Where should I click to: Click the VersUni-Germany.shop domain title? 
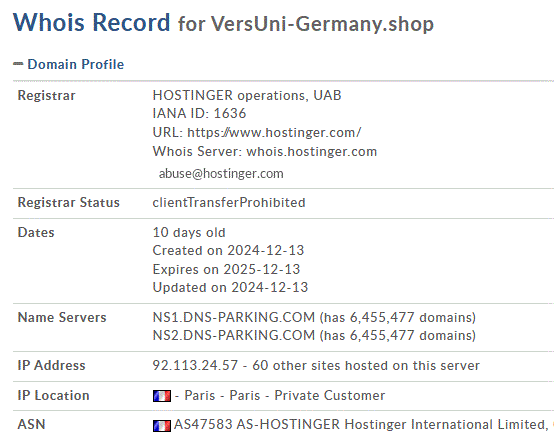322,24
